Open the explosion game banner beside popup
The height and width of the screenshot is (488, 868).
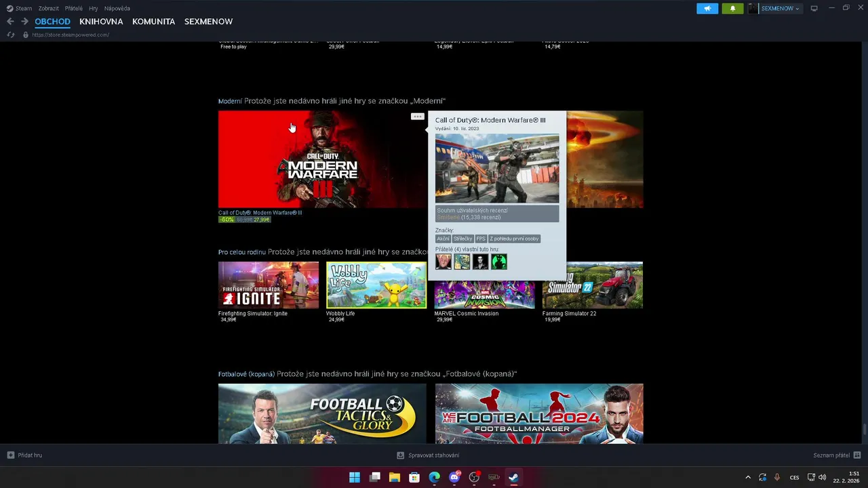[x=605, y=159]
